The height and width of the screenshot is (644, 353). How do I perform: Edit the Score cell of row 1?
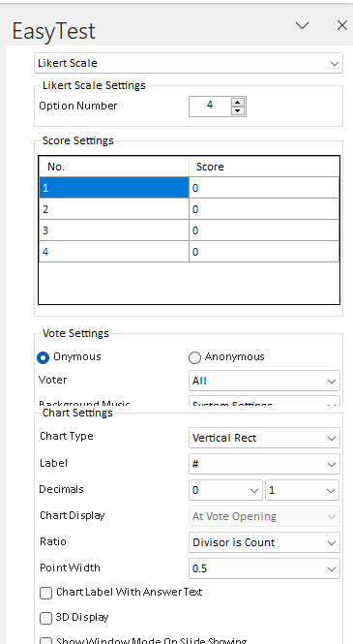[x=264, y=188]
